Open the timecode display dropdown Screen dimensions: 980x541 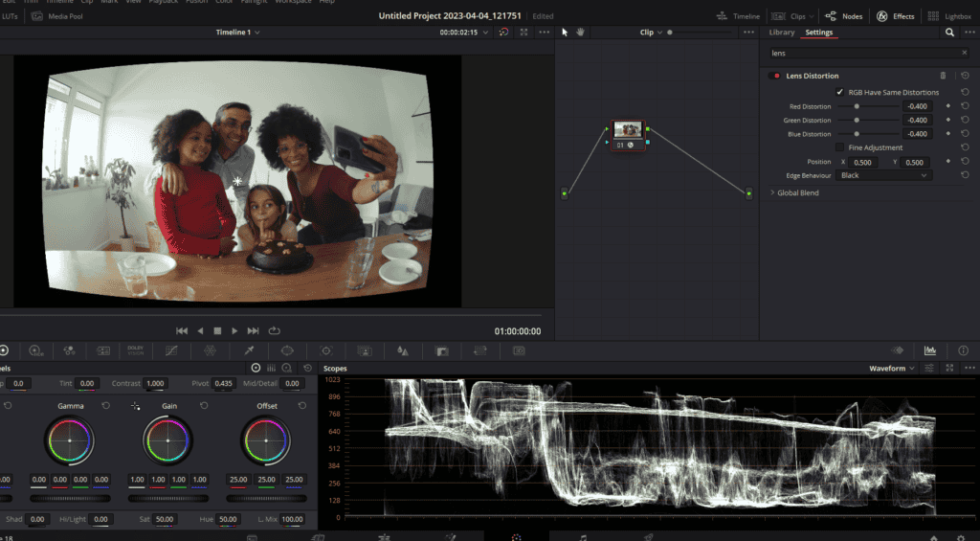485,33
